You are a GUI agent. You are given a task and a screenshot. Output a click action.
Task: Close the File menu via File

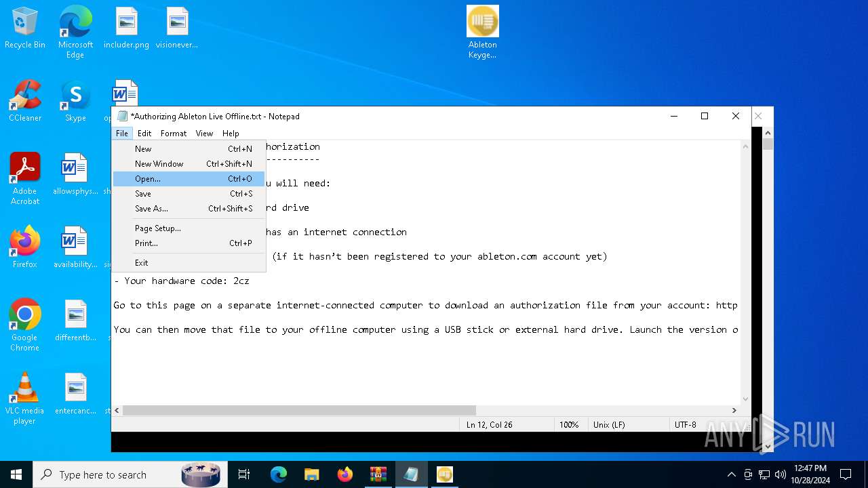(x=122, y=134)
